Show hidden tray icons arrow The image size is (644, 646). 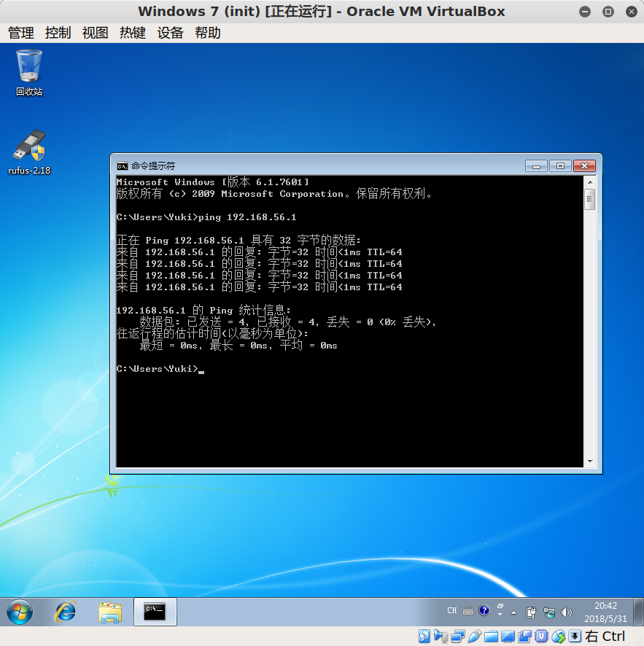click(x=513, y=612)
